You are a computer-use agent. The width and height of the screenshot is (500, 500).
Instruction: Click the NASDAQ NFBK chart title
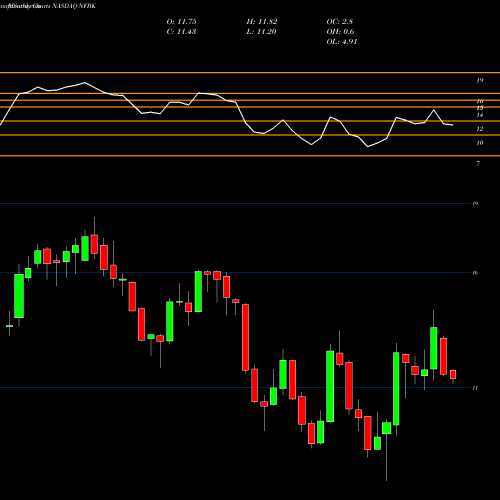coord(48,6)
